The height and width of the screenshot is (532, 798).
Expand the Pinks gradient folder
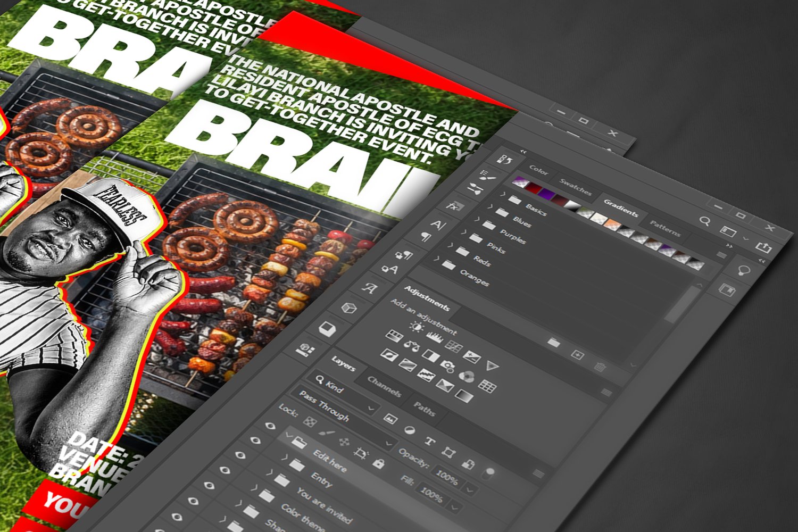pos(464,232)
